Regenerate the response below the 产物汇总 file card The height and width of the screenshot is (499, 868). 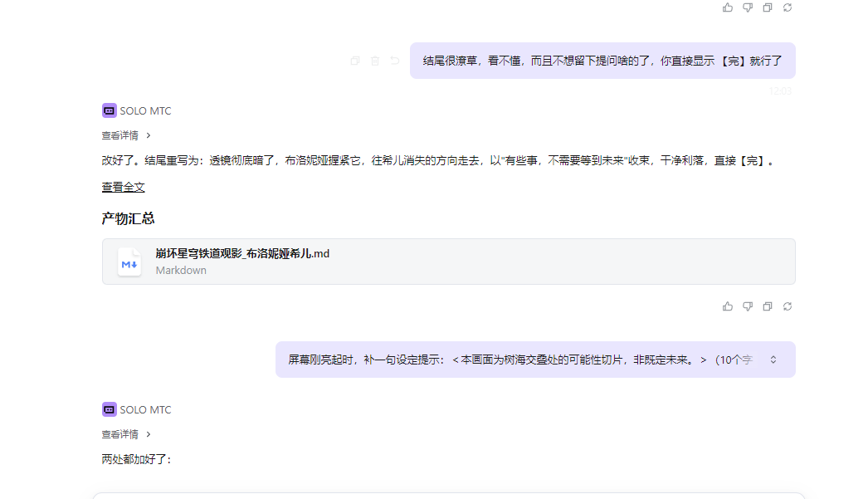click(788, 306)
